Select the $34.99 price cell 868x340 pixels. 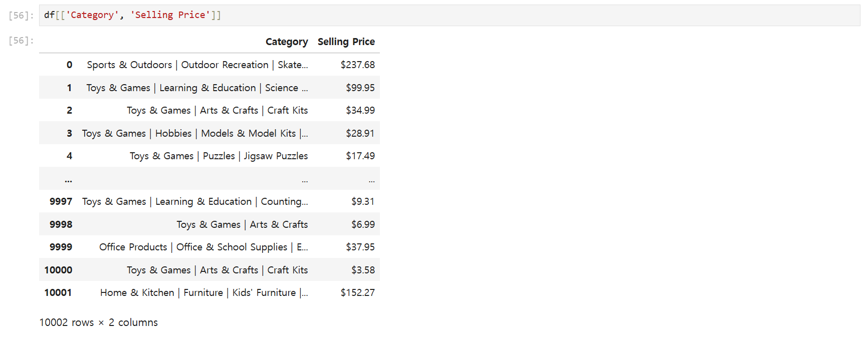pos(360,110)
